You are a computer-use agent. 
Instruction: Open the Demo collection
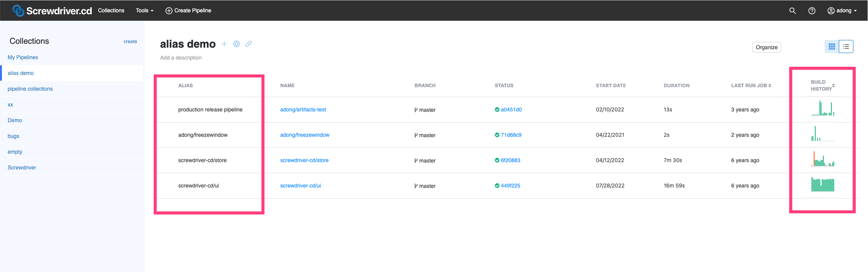coord(15,120)
